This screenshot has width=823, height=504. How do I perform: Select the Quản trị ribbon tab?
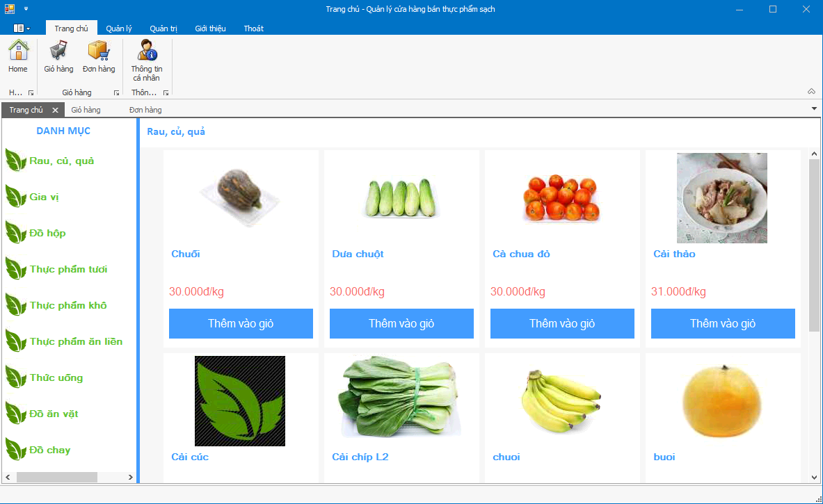click(163, 29)
